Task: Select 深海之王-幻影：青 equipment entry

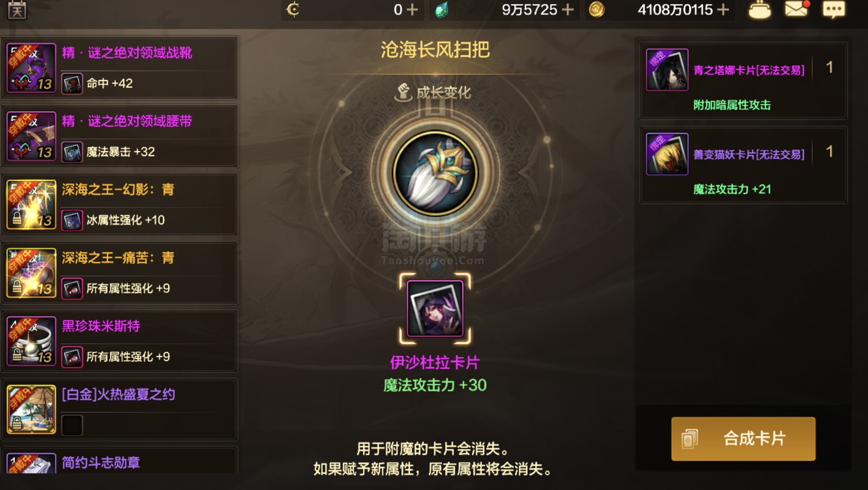Action: [x=119, y=204]
